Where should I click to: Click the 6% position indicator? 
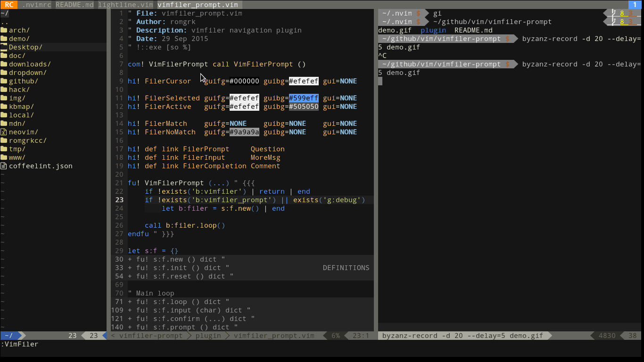pyautogui.click(x=336, y=336)
